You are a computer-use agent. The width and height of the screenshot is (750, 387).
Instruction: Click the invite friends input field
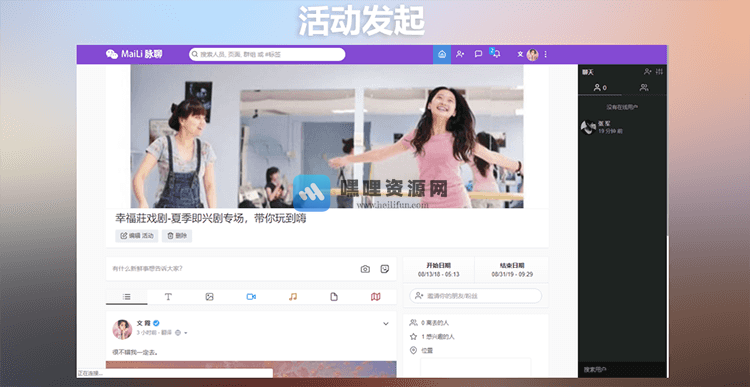(475, 296)
